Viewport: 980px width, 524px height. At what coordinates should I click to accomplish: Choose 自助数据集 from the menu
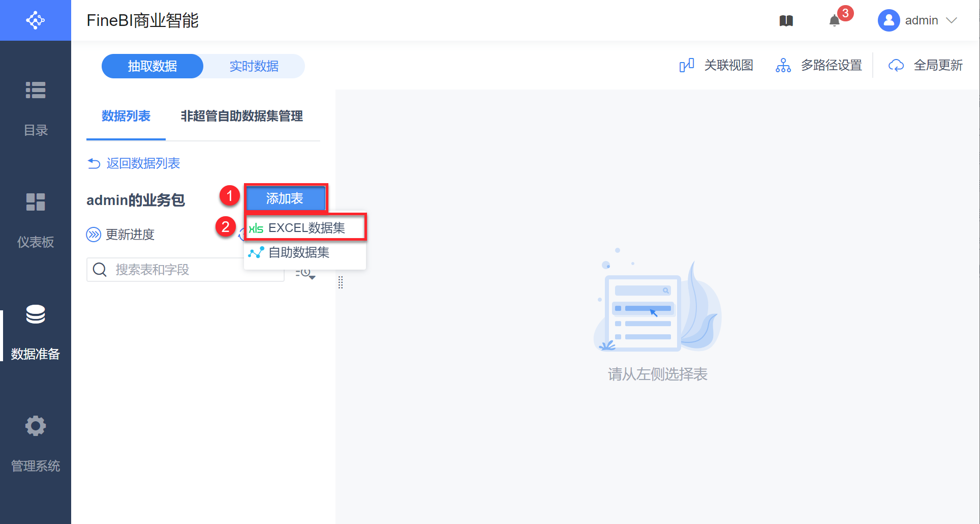[305, 252]
